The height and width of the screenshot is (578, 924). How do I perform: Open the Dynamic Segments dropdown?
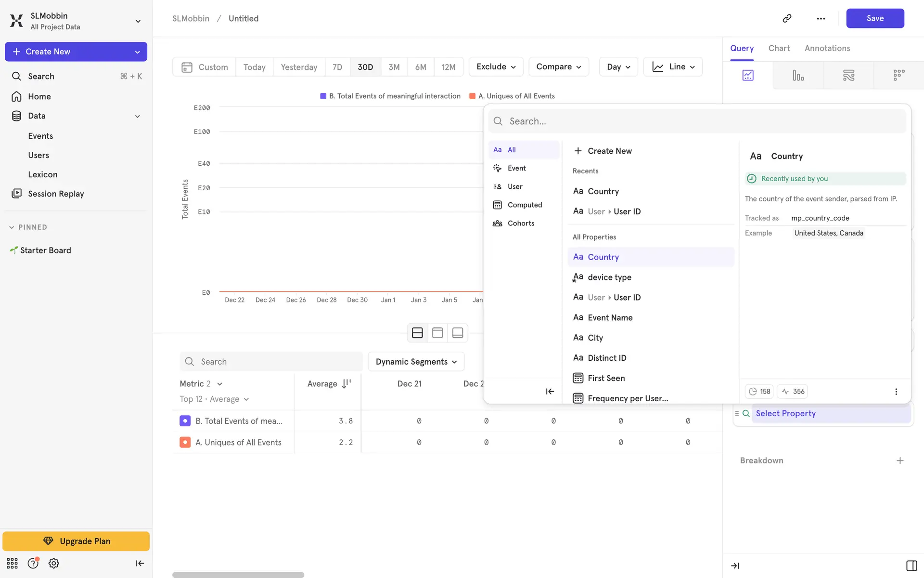(x=416, y=362)
